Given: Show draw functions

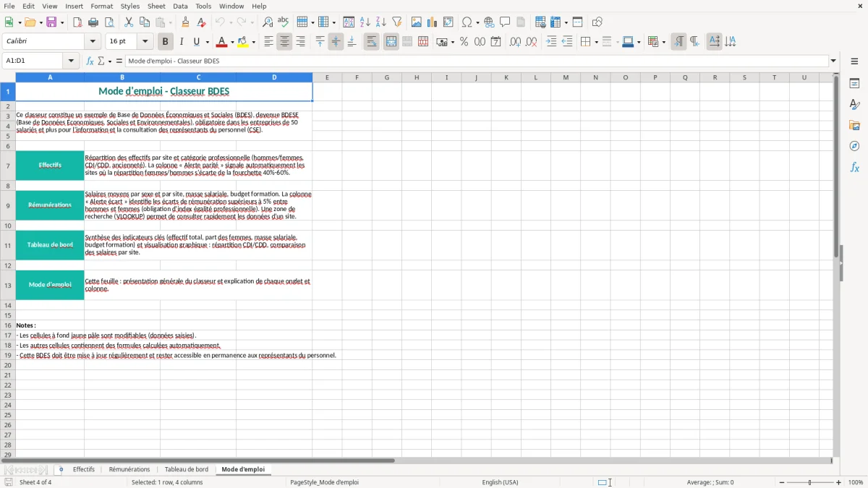Looking at the screenshot, I should click(597, 22).
